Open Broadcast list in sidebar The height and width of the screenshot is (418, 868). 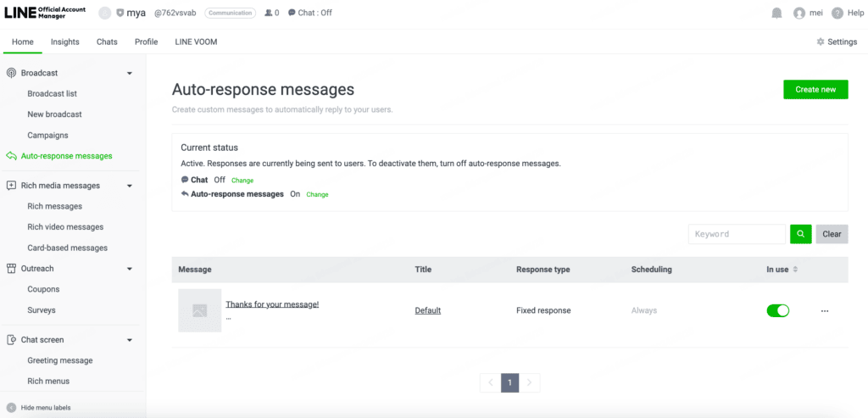point(52,93)
